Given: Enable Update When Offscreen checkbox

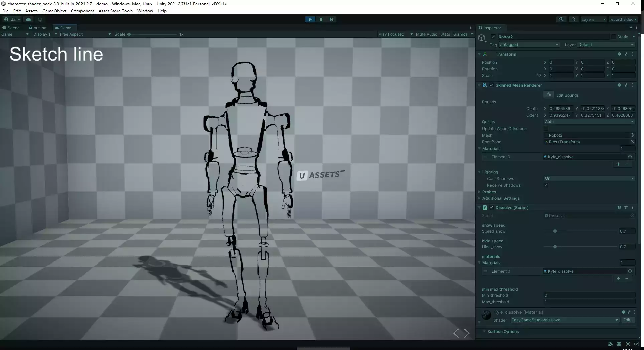Looking at the screenshot, I should tap(546, 129).
